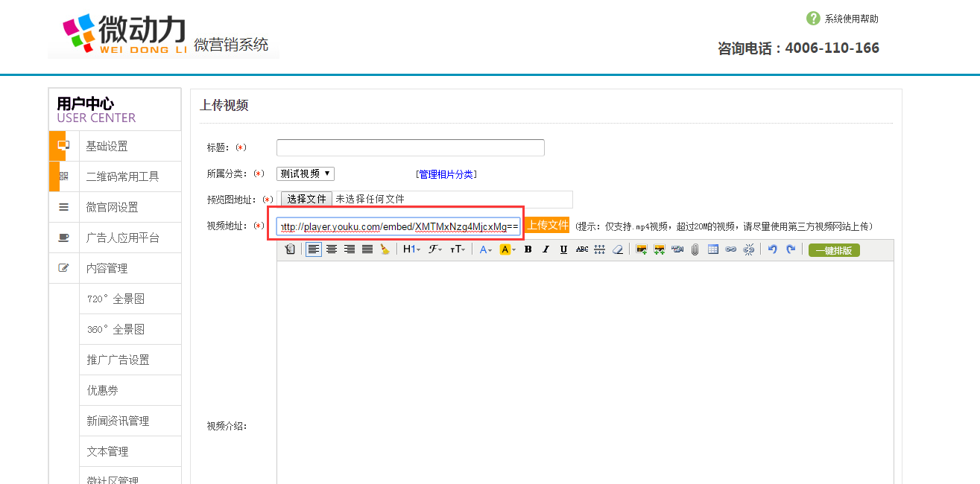Toggle italic formatting in editor toolbar
Screen dimensions: 980x484
[x=546, y=249]
